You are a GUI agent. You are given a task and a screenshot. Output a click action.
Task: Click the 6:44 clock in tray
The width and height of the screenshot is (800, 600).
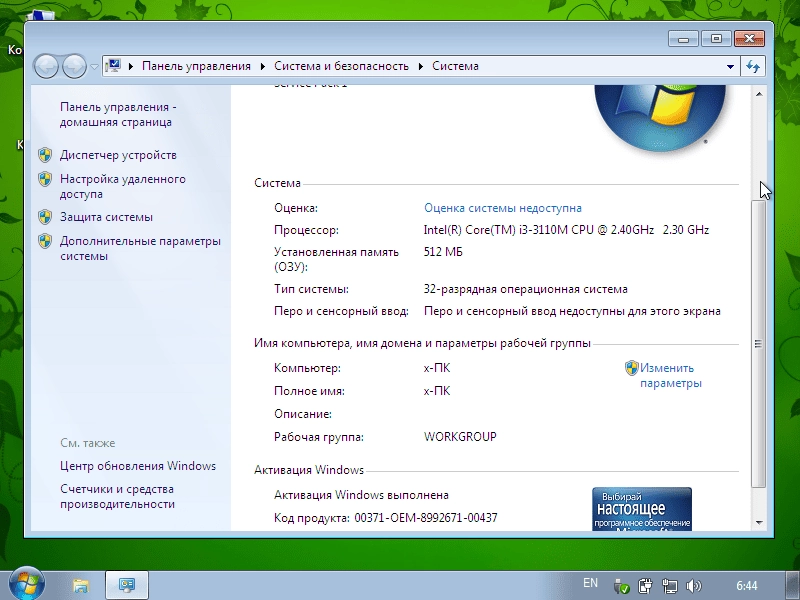tap(746, 585)
